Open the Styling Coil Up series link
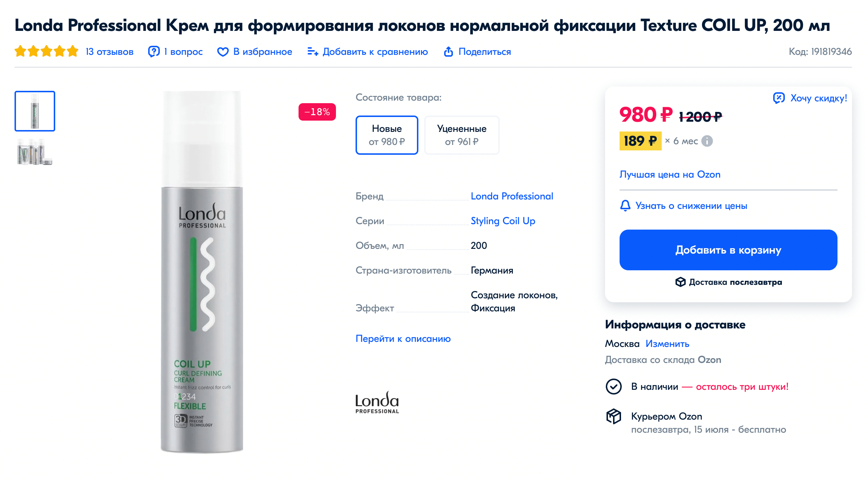This screenshot has height=481, width=868. (x=503, y=221)
